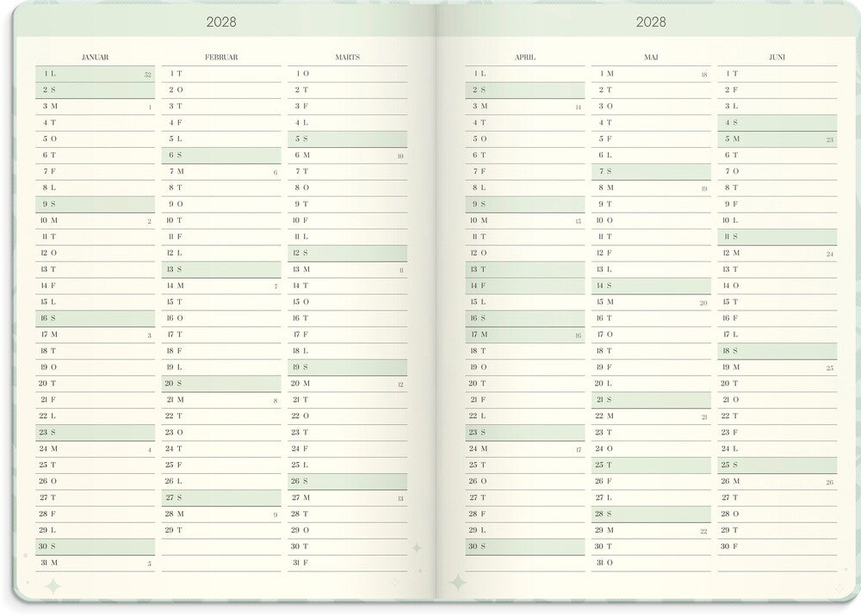The image size is (861, 616).
Task: Click the 2028 year heading on the right page
Action: pos(651,22)
